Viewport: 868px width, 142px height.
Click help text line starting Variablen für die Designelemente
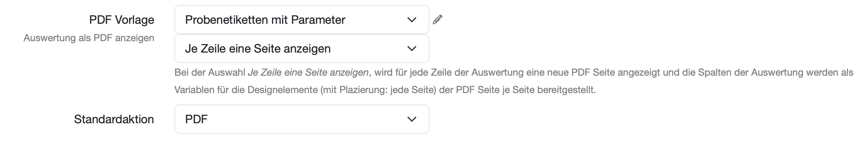click(x=385, y=90)
